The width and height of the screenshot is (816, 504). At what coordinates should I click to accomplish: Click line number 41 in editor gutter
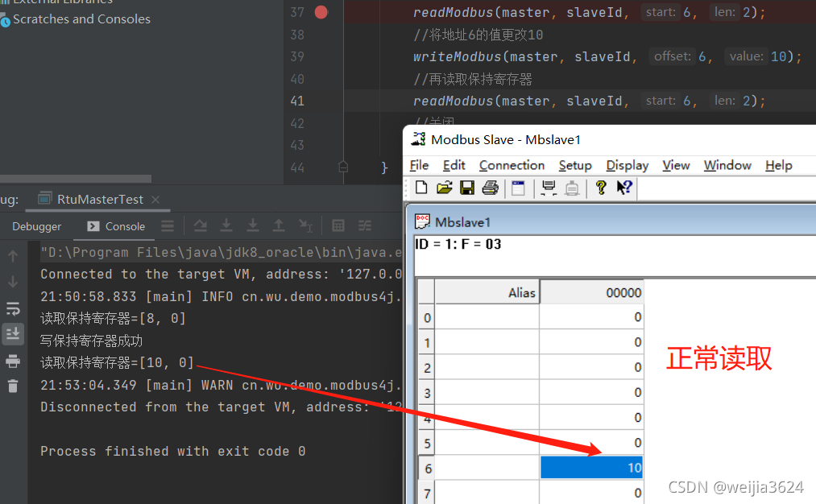[297, 101]
